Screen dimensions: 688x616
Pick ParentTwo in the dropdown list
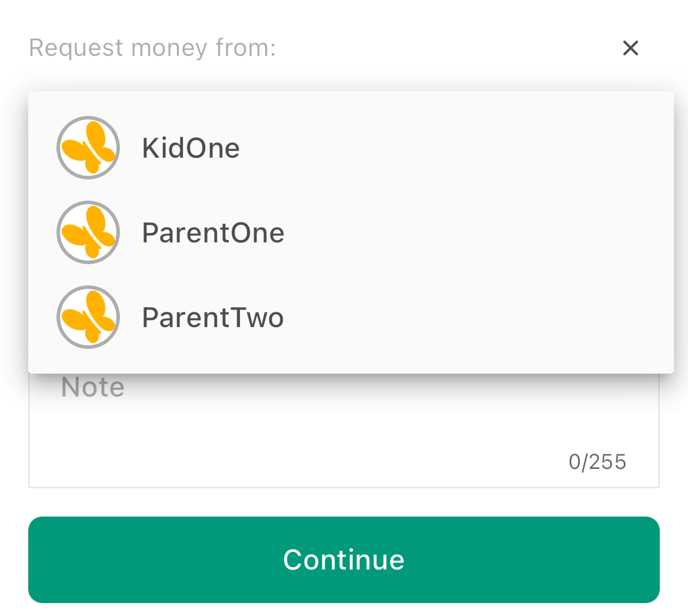[x=350, y=317]
